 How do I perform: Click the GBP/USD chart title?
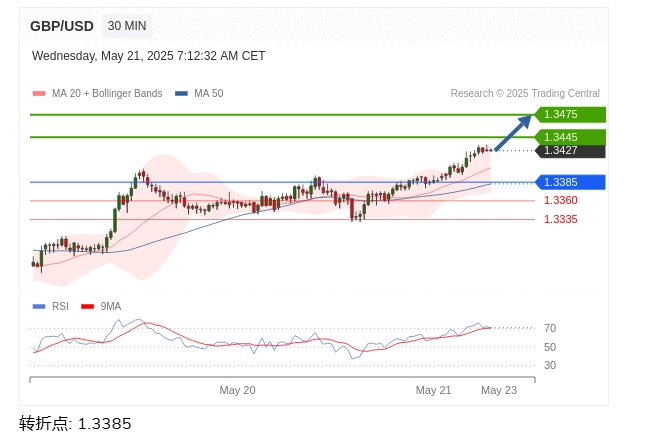tap(62, 26)
